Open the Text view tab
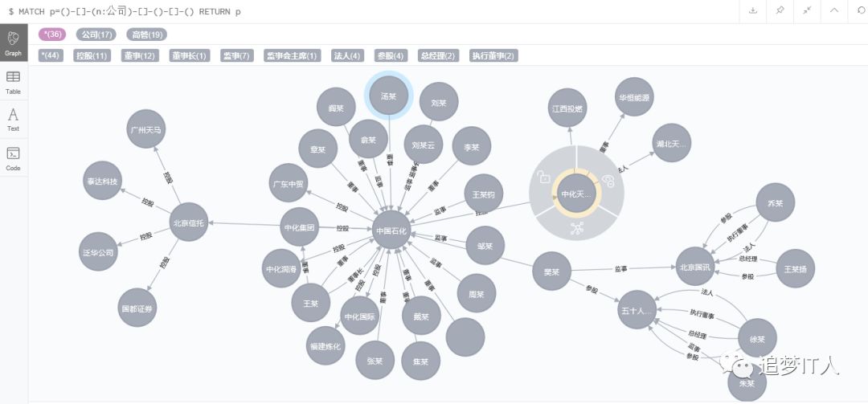 click(14, 120)
